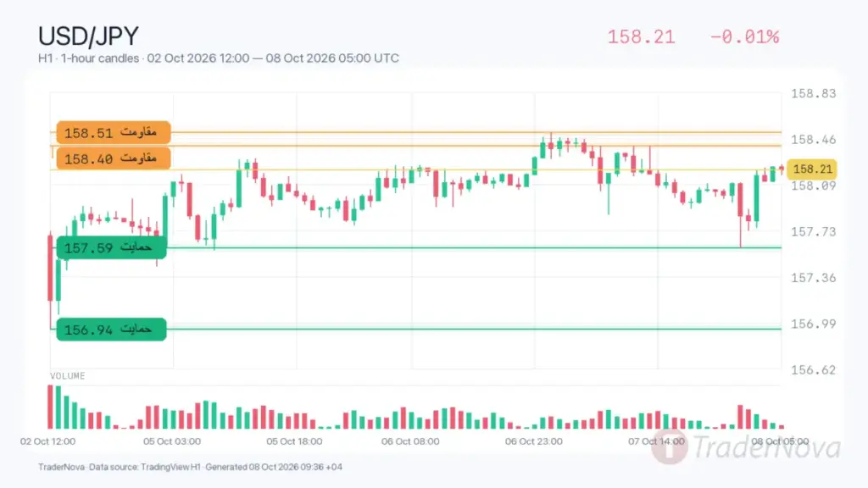
Task: Click the USD/JPY chart title
Action: pyautogui.click(x=88, y=36)
